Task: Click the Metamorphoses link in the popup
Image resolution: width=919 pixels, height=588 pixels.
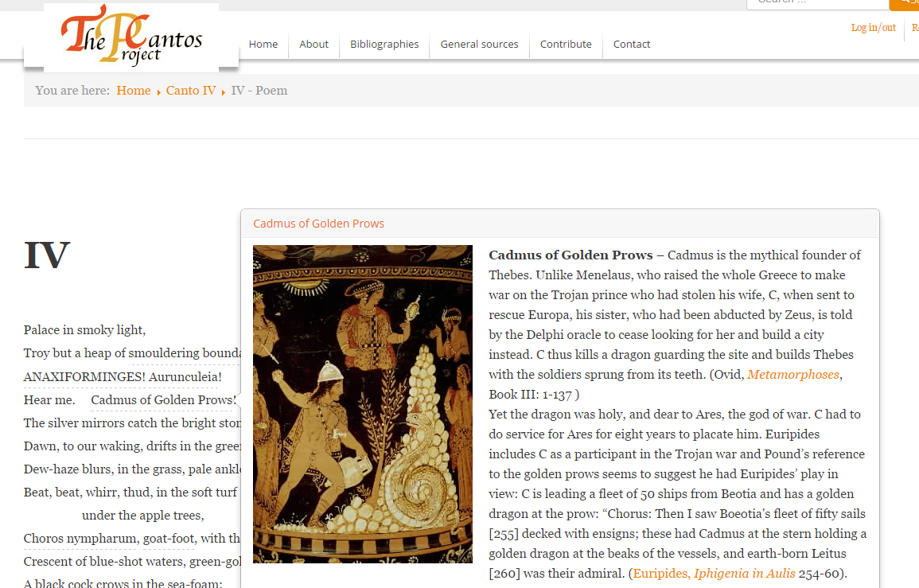Action: [793, 375]
